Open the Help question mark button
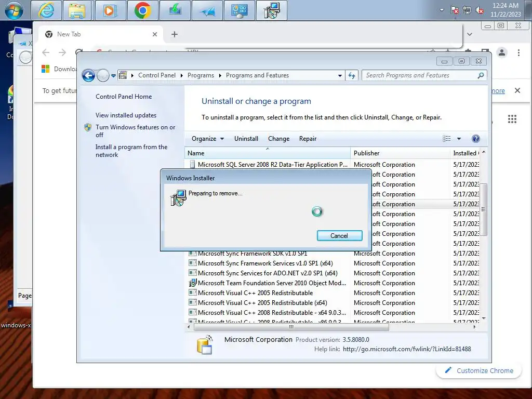The height and width of the screenshot is (399, 532). click(x=476, y=138)
